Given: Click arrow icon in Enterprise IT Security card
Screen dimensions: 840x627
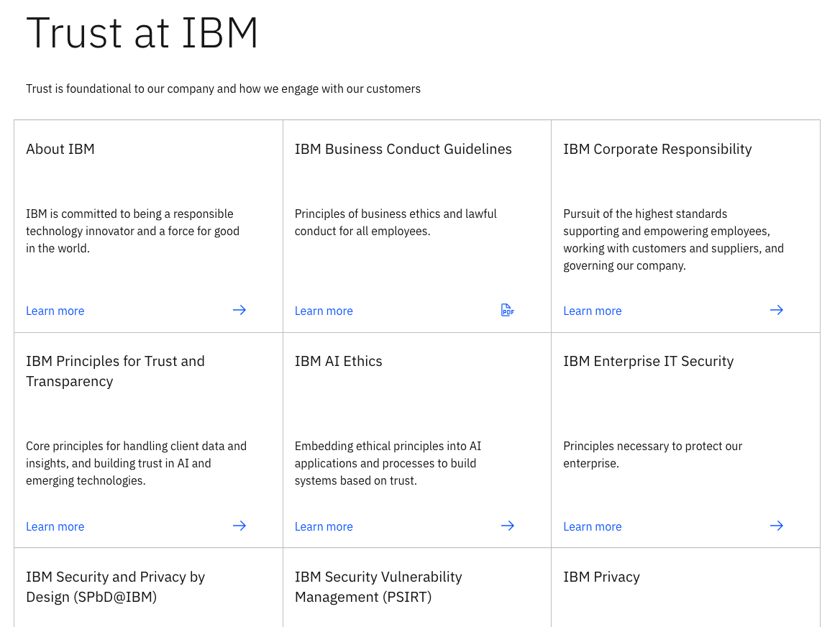Looking at the screenshot, I should coord(776,526).
